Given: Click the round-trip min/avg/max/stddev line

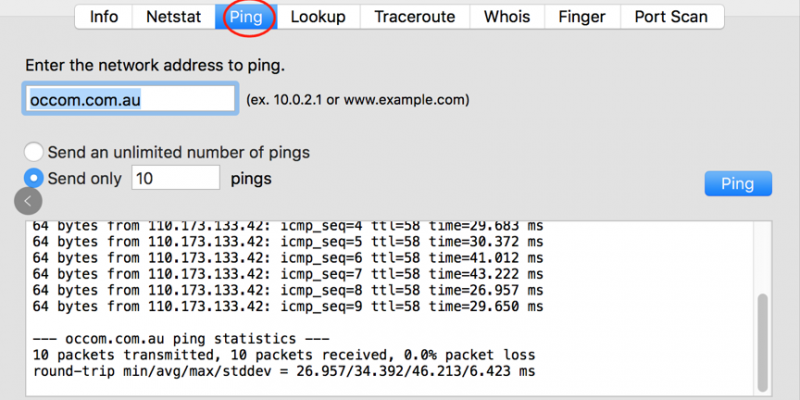Looking at the screenshot, I should click(284, 371).
